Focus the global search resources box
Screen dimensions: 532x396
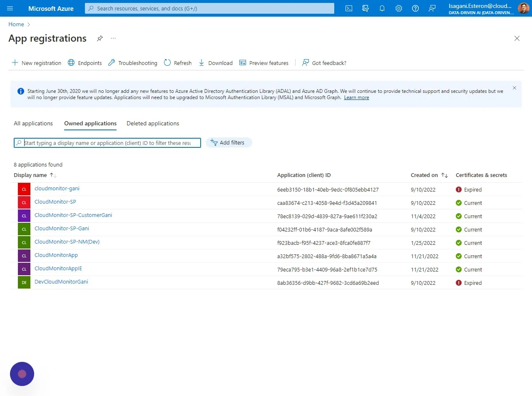click(209, 8)
